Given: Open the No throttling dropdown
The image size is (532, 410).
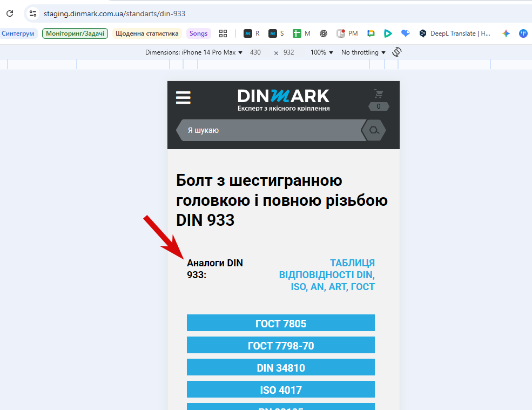Looking at the screenshot, I should click(363, 52).
